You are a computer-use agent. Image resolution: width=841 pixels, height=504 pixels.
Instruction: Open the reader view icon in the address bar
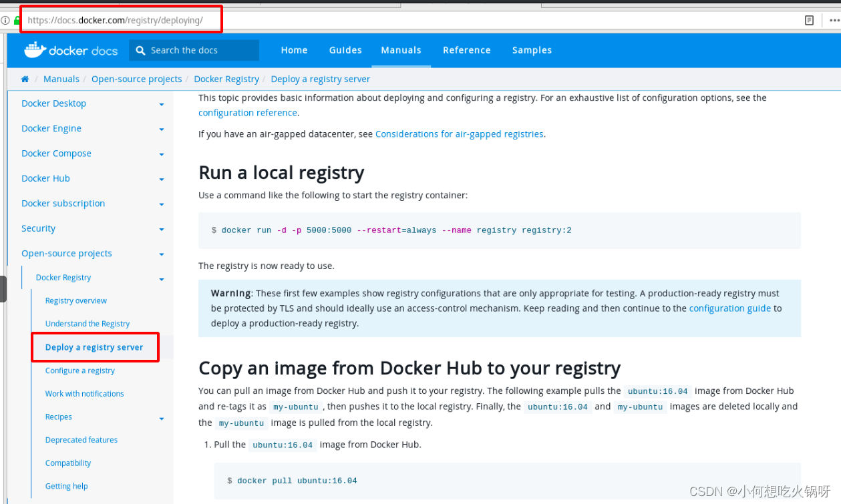809,20
